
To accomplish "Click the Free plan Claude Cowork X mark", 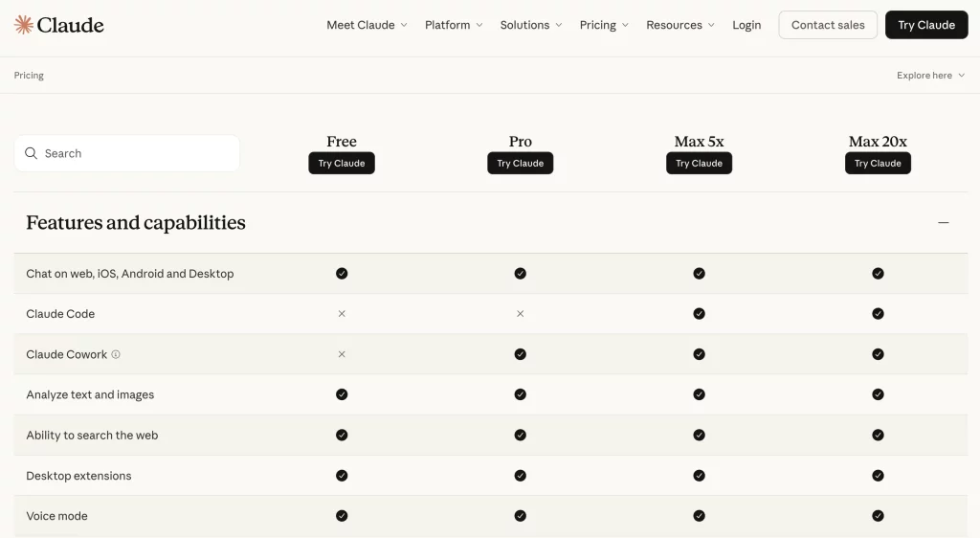I will [342, 354].
